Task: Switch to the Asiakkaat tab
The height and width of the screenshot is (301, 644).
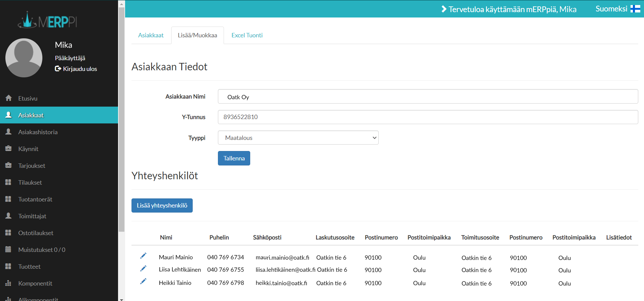Action: pyautogui.click(x=151, y=35)
